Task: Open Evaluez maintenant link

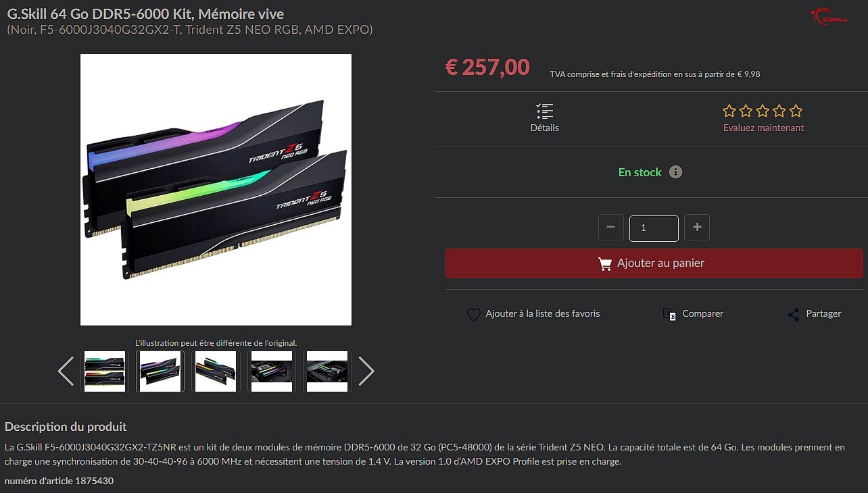Action: (x=763, y=128)
